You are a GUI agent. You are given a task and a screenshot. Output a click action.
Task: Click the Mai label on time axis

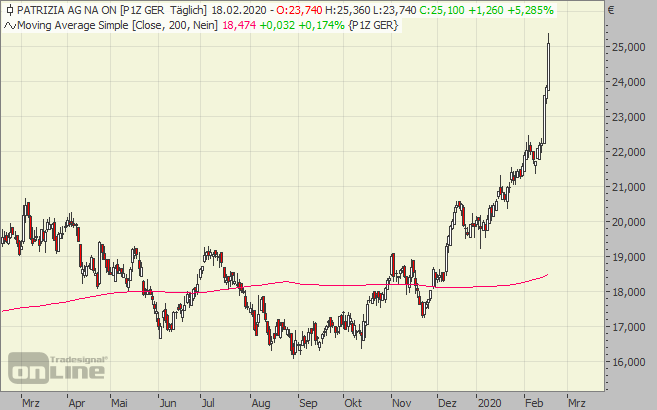pos(119,403)
